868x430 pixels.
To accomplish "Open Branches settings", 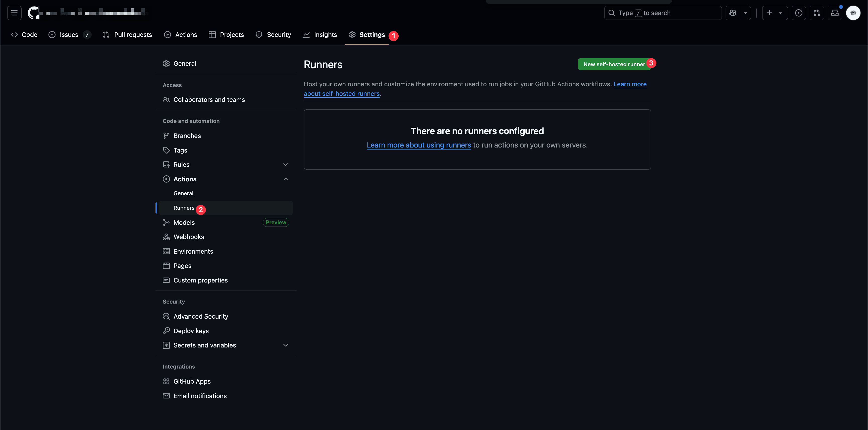I will pos(226,135).
